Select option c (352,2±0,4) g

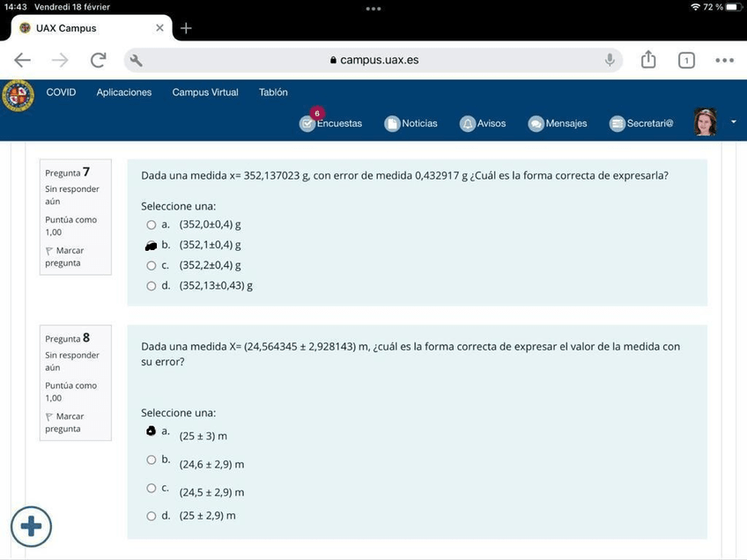click(x=152, y=265)
